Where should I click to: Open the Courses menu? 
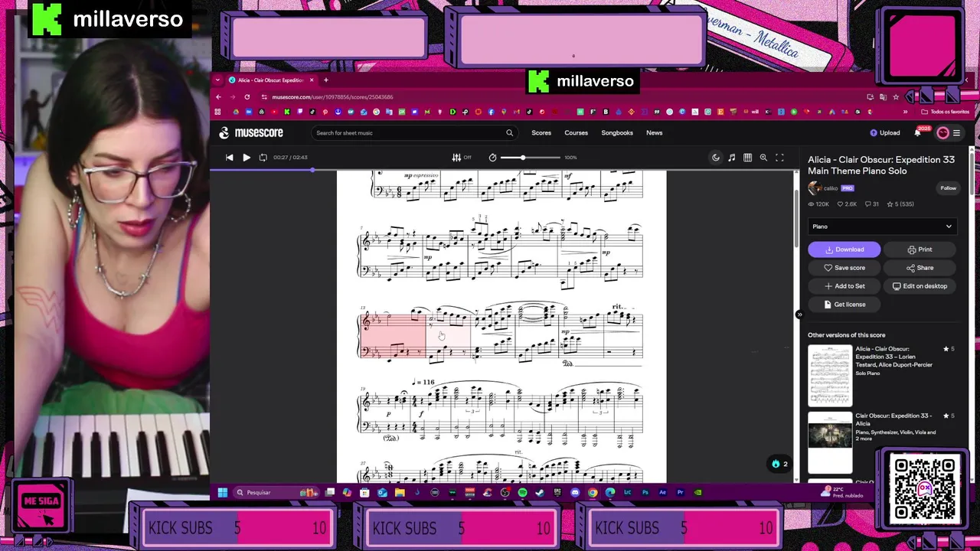click(576, 132)
